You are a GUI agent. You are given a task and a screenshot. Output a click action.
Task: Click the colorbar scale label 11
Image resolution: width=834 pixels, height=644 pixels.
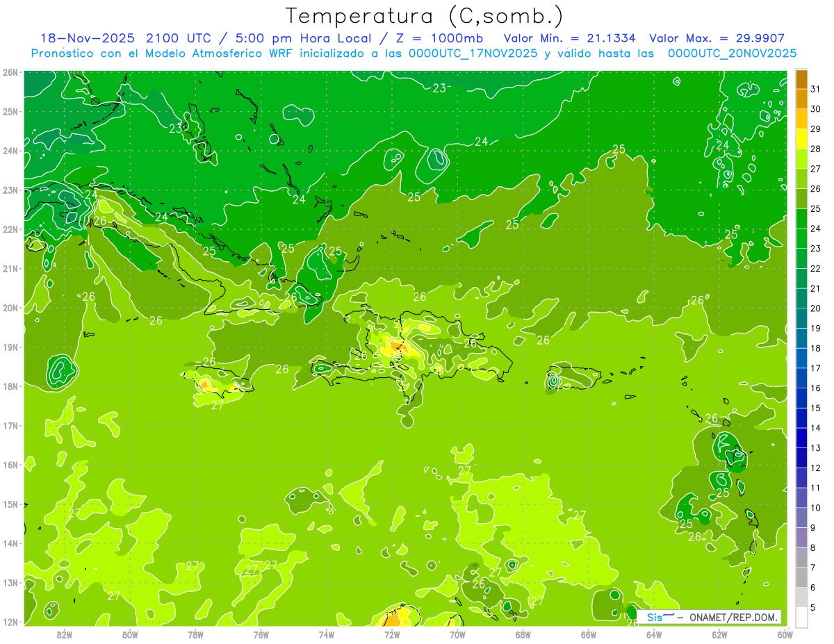(815, 488)
